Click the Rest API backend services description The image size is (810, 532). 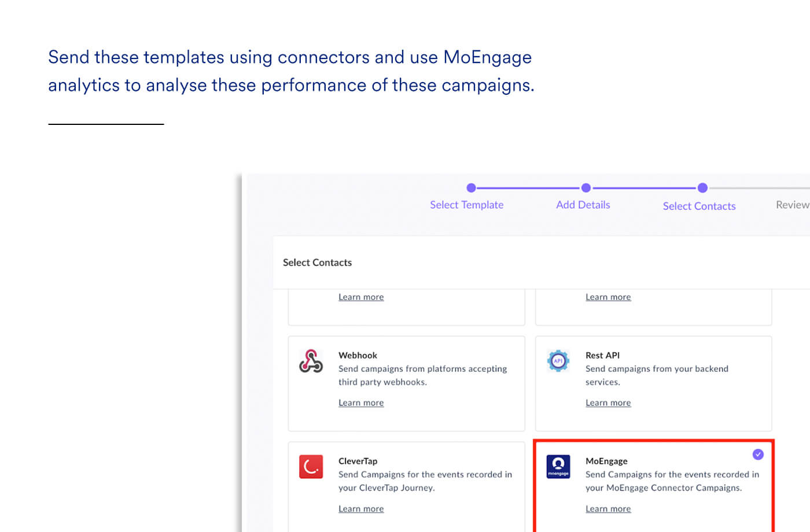(x=657, y=375)
